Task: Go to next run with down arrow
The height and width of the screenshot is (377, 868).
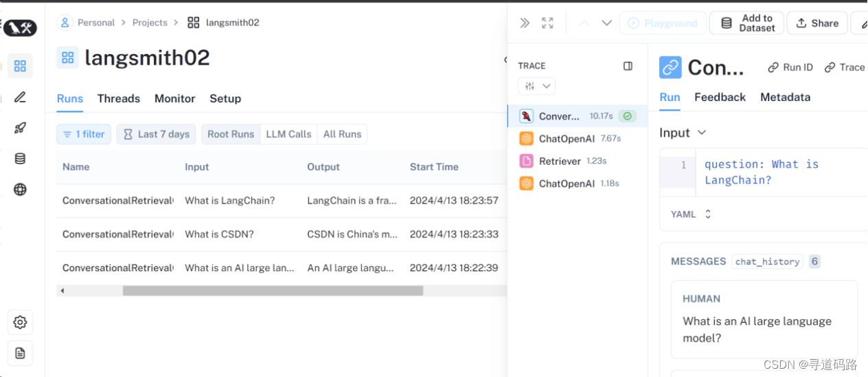Action: pyautogui.click(x=606, y=23)
